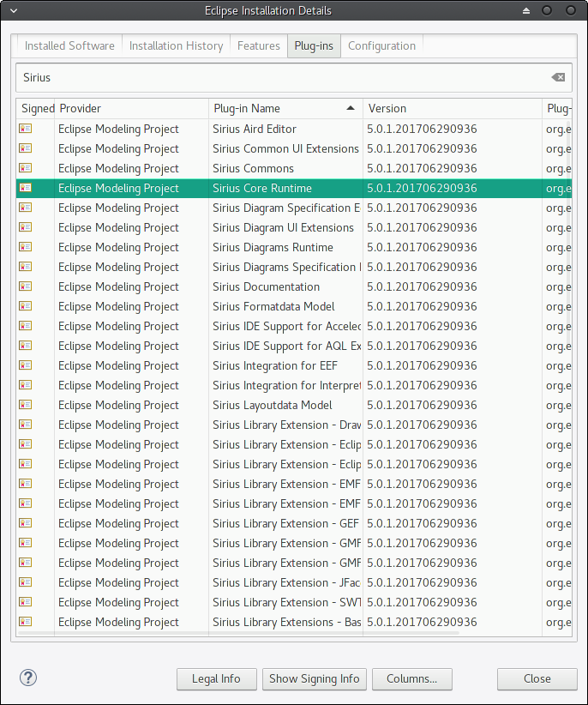Click the signed icon for Sirius Library Extensions - Base
Viewport: 588px width, 705px height.
(x=25, y=622)
